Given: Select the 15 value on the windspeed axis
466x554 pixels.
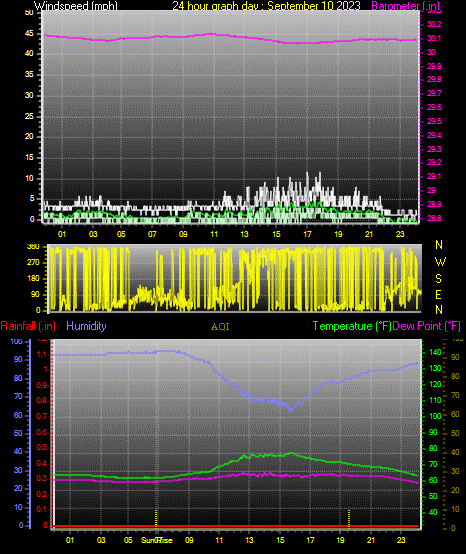Looking at the screenshot, I should click(29, 158).
